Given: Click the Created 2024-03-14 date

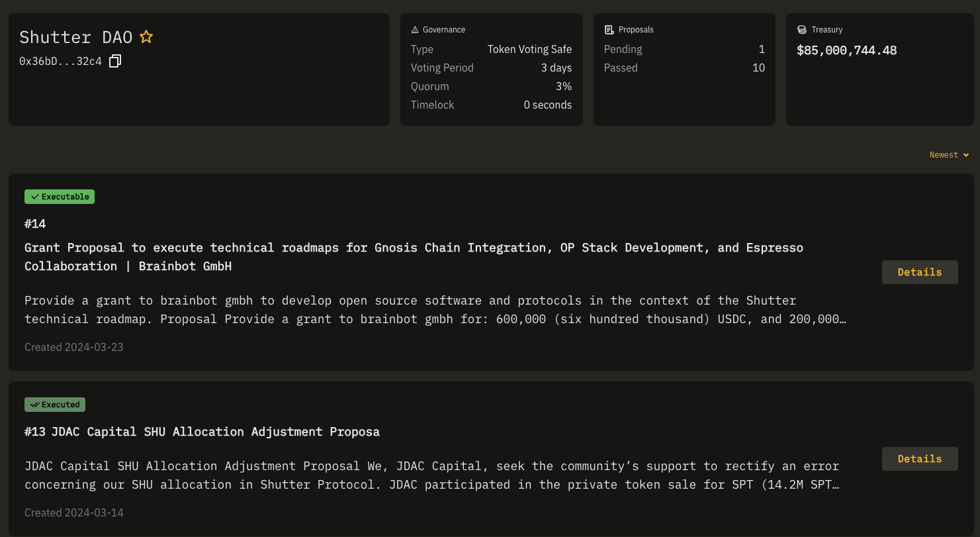Looking at the screenshot, I should tap(74, 513).
